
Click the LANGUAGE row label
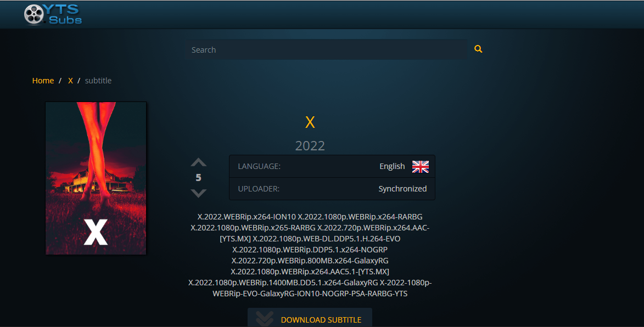(x=259, y=166)
